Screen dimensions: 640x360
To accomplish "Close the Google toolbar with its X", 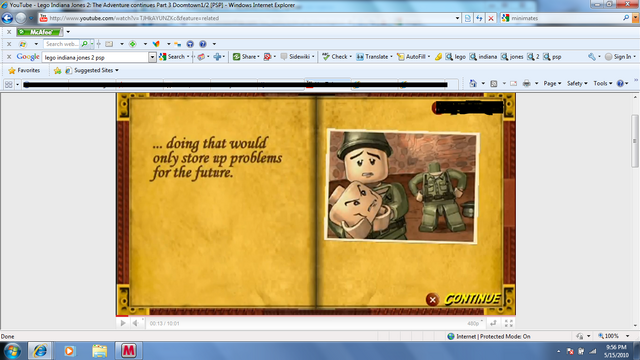I will point(9,57).
